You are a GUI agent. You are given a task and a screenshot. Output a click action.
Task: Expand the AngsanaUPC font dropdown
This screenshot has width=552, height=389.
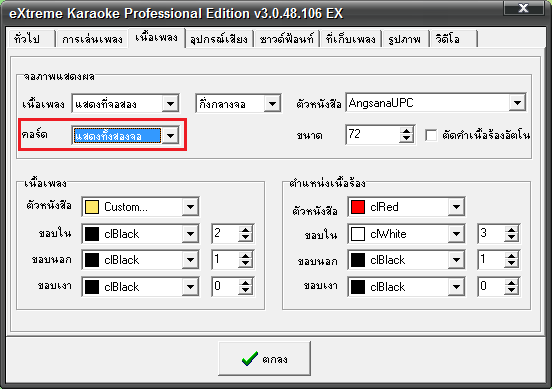tap(517, 103)
